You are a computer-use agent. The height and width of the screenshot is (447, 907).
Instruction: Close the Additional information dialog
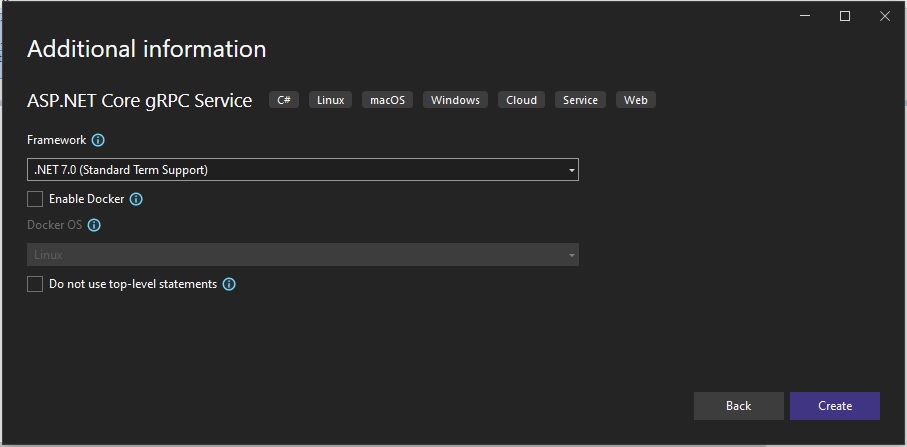884,16
